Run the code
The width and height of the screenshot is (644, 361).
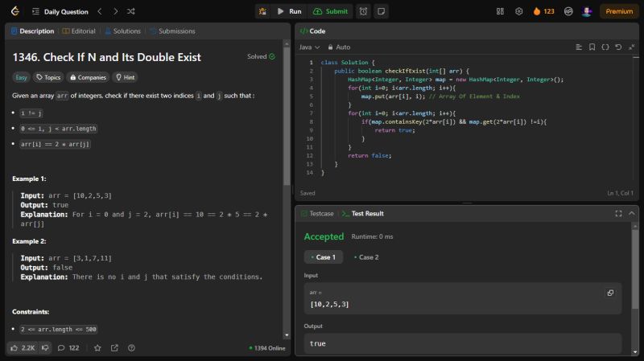[x=290, y=11]
